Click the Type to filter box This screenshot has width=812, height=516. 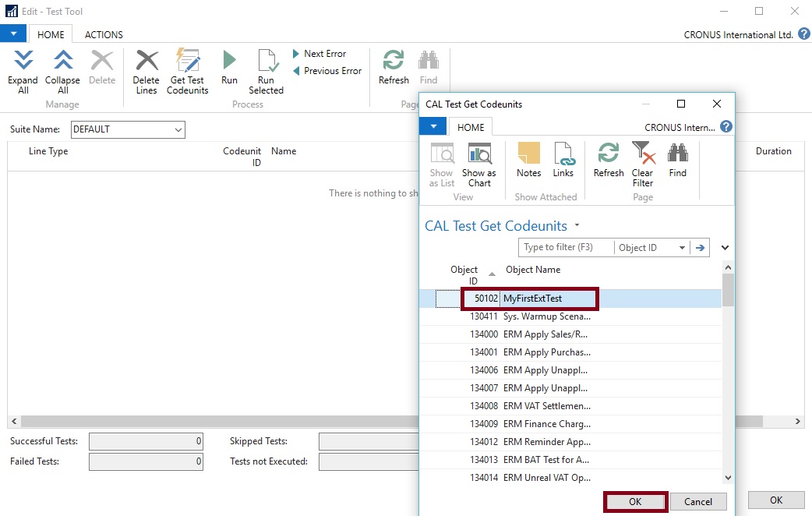click(x=566, y=248)
